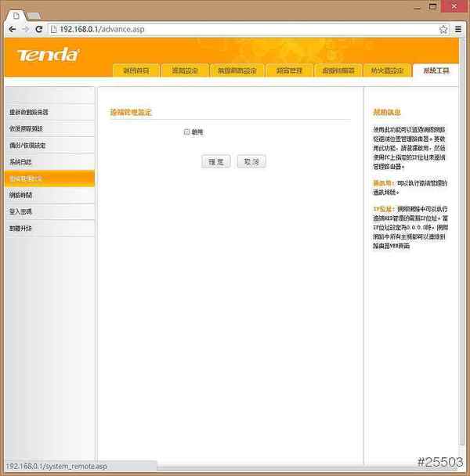470x476 pixels.
Task: Click the Tenda logo
Action: pyautogui.click(x=48, y=55)
